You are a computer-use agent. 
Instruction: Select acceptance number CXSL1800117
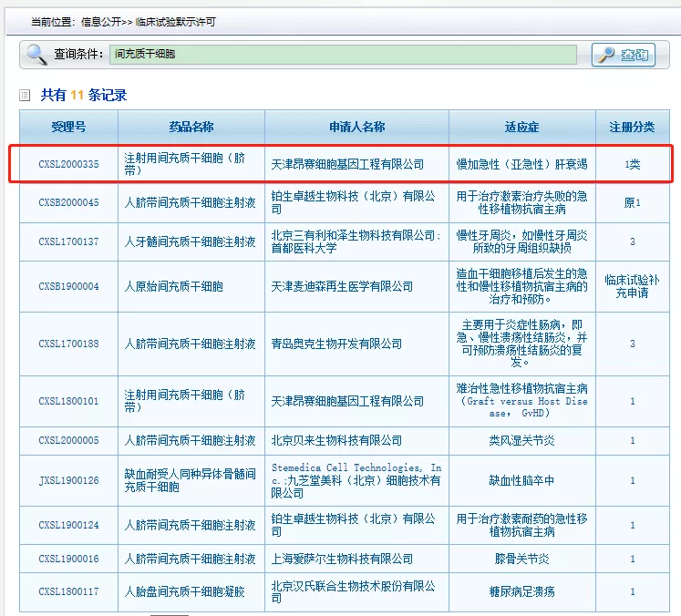(x=68, y=591)
